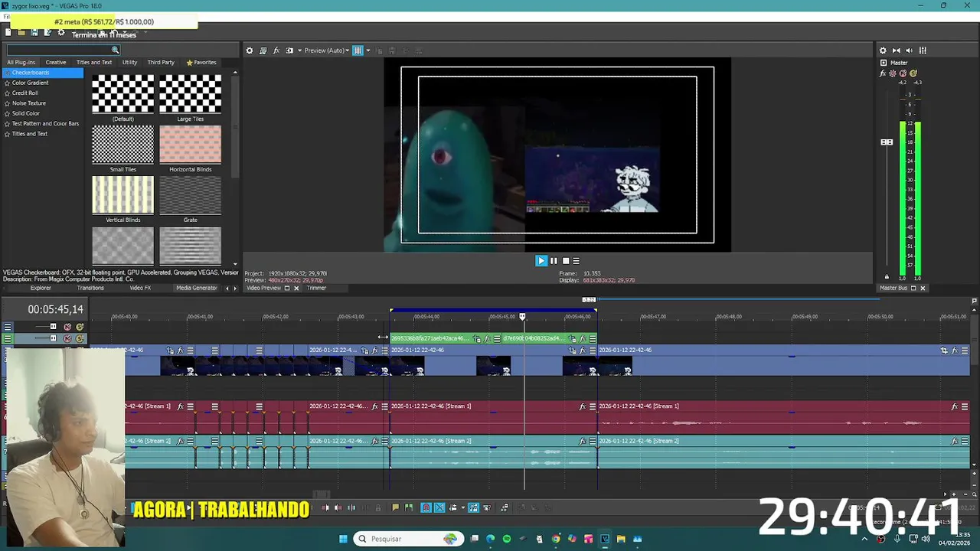Open the Overlays options dropdown arrow
This screenshot has height=551, width=980.
(x=367, y=51)
